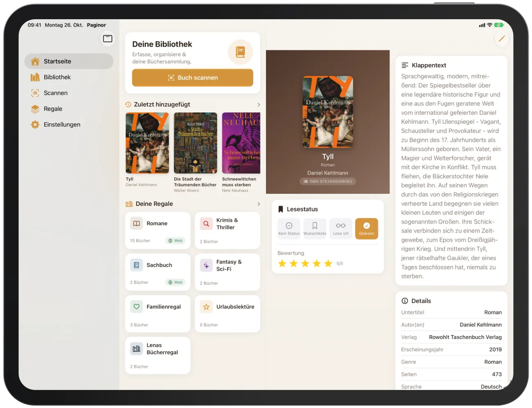Open the Sachbuch shelf card
Screen dimensions: 532x408
(158, 272)
